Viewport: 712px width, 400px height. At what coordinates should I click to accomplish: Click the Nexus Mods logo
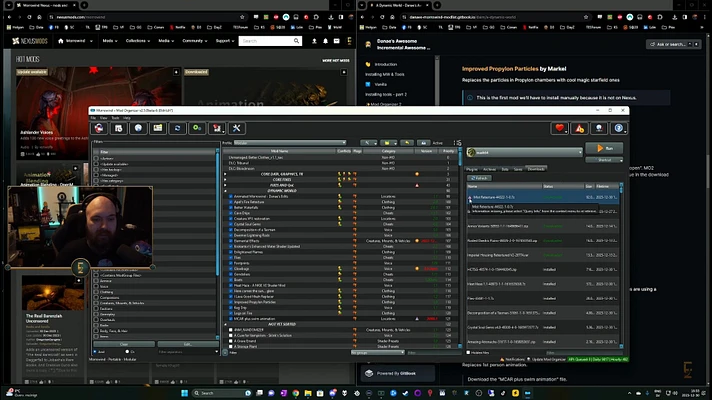[30, 41]
